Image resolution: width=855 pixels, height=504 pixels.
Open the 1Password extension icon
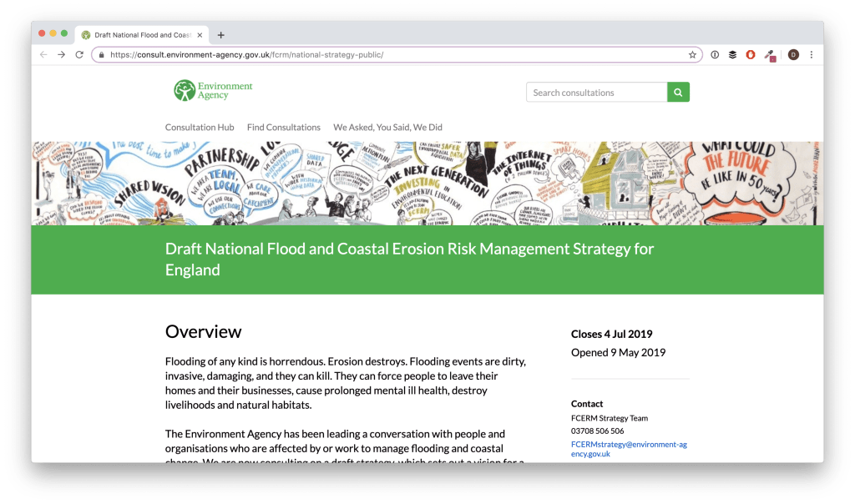(x=715, y=54)
